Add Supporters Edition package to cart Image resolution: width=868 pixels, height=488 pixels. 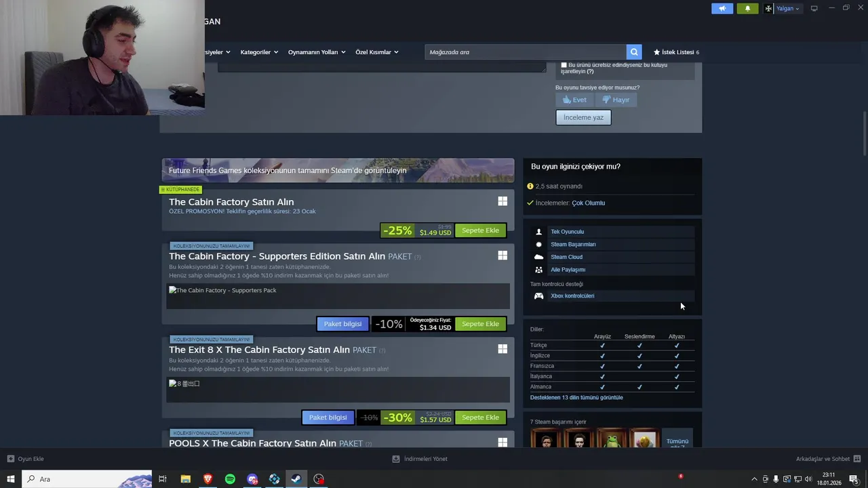(480, 324)
